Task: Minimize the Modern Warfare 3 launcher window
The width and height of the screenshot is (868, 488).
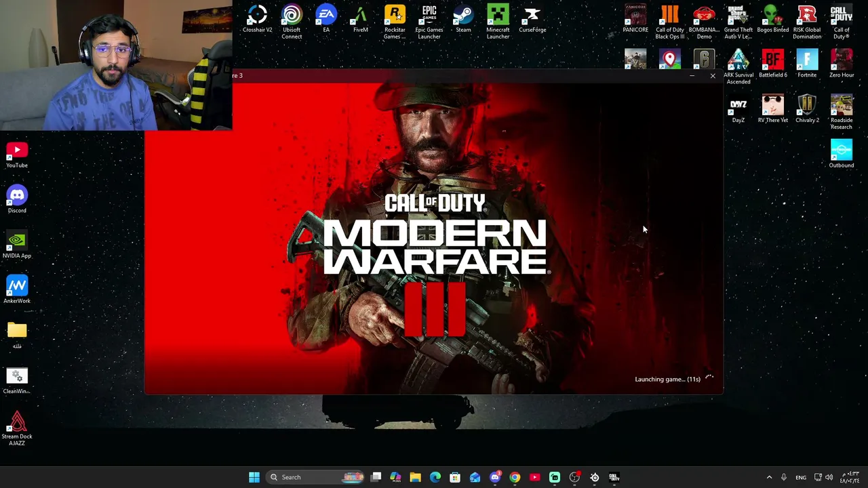Action: 692,75
